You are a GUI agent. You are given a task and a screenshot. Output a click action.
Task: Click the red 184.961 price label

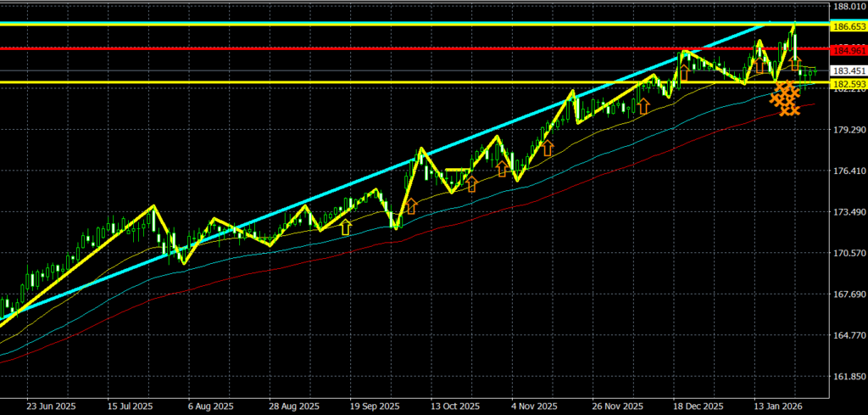848,50
